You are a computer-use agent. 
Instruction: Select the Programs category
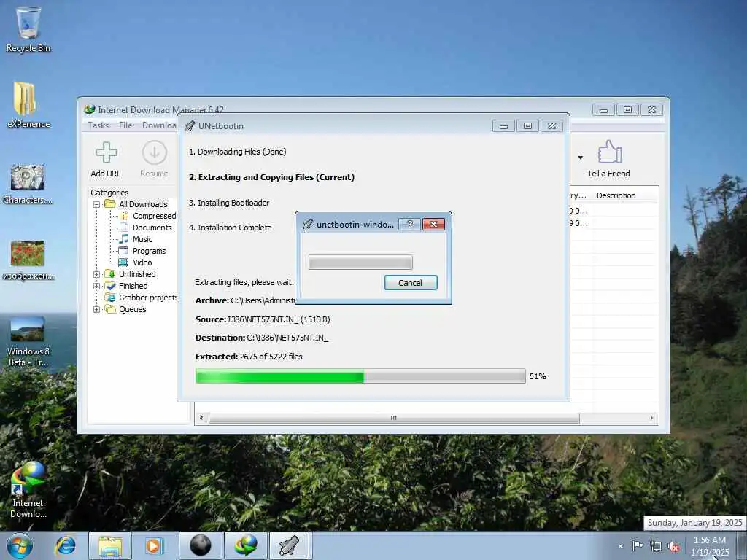149,251
